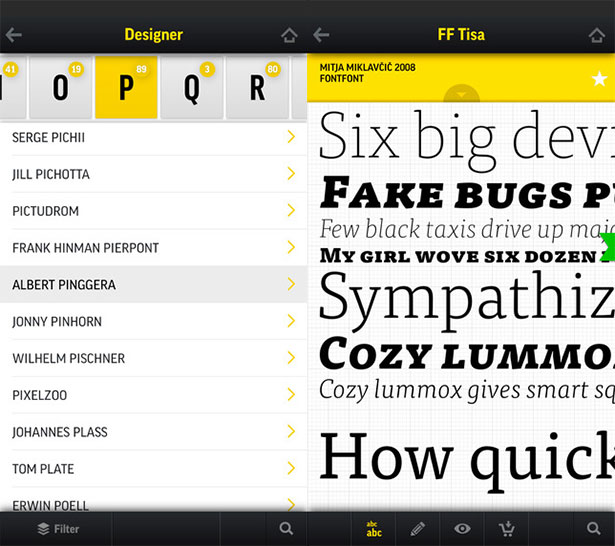Tap the home icon in the FF Tisa header
The height and width of the screenshot is (546, 615).
[597, 35]
